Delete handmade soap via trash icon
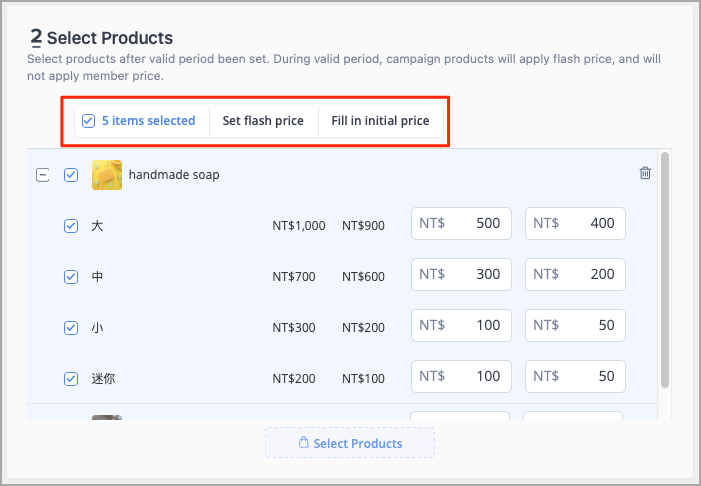Viewport: 701px width, 486px height. pos(645,173)
